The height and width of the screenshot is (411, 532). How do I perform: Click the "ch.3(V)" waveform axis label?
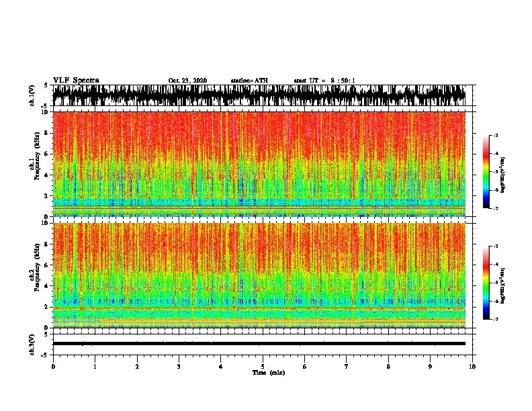pos(32,345)
